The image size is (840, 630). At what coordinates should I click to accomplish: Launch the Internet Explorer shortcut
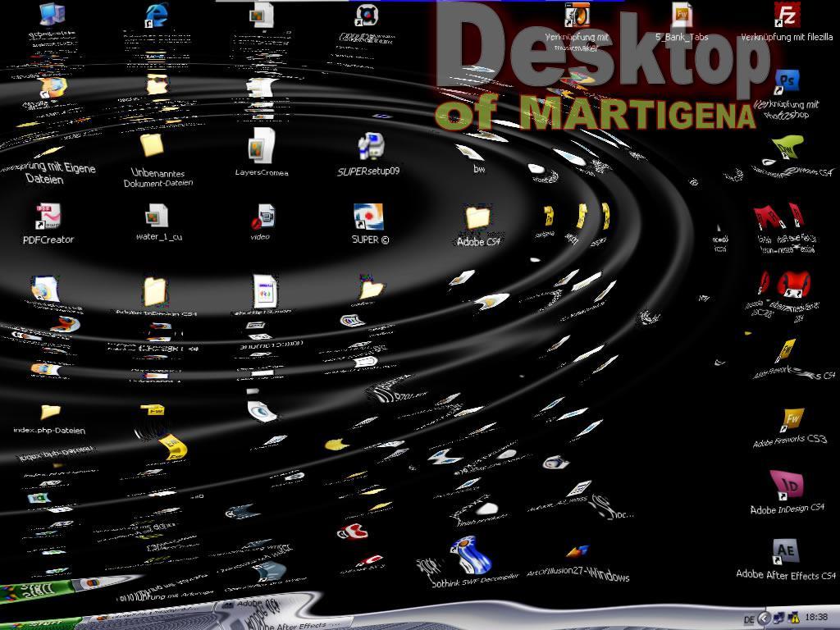coord(157,16)
